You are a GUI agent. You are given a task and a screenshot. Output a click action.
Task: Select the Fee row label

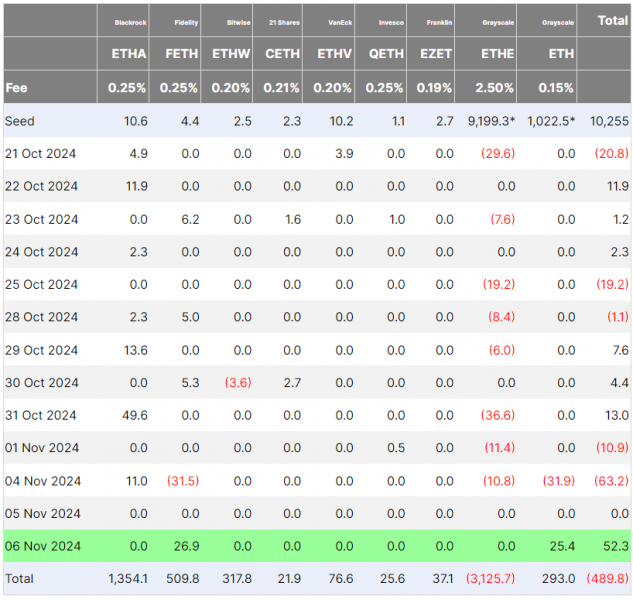pyautogui.click(x=16, y=88)
